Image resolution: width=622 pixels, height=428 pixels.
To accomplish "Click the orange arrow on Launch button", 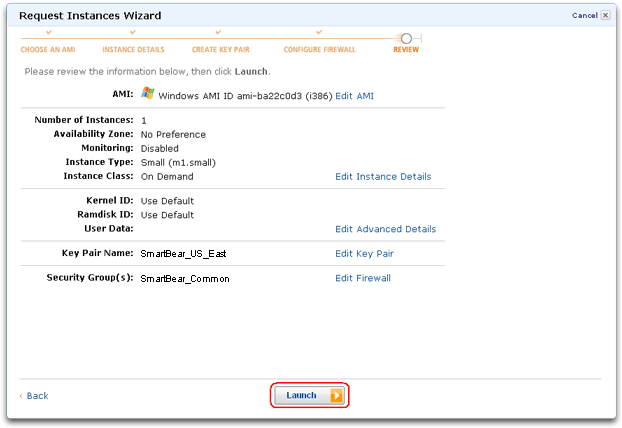I will 336,395.
